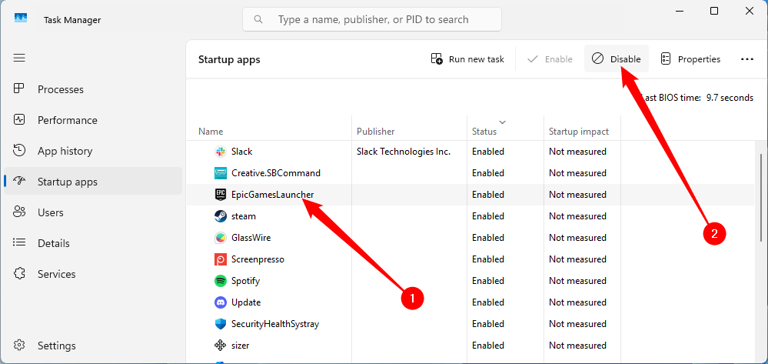Switch to the Performance page
This screenshot has height=364, width=768.
[93, 120]
